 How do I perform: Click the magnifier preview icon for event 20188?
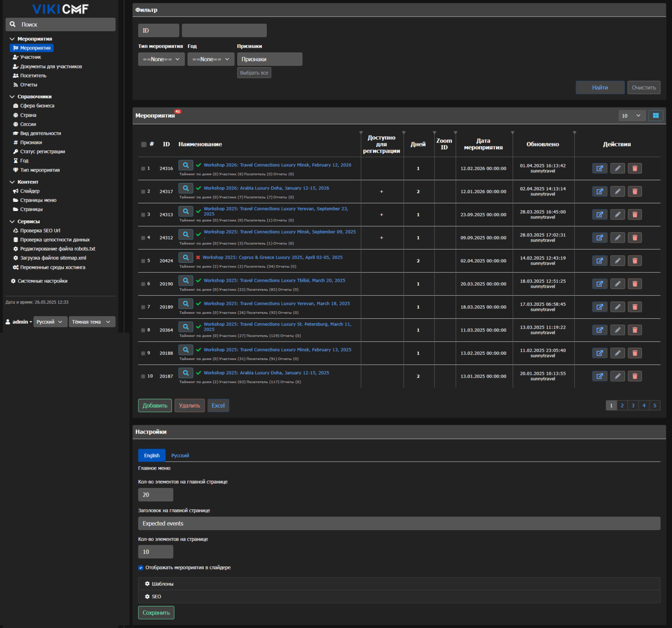tap(186, 350)
